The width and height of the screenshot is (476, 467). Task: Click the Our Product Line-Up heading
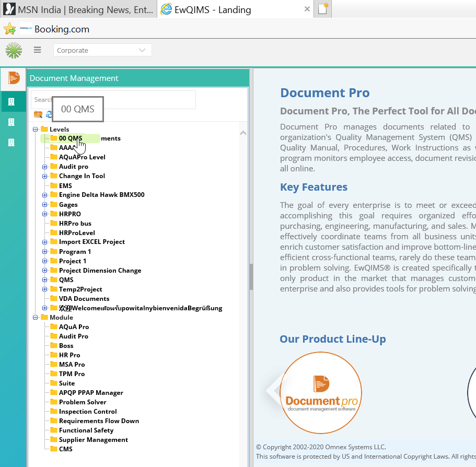pyautogui.click(x=333, y=339)
